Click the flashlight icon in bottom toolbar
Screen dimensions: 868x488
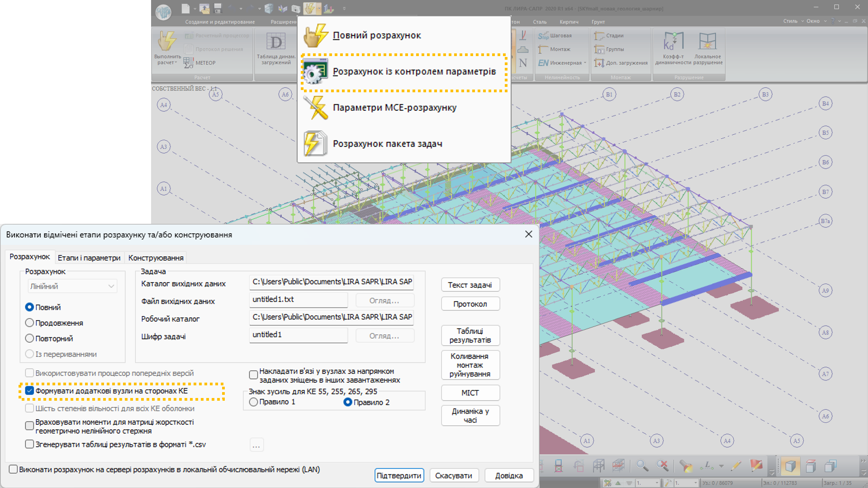pyautogui.click(x=686, y=466)
